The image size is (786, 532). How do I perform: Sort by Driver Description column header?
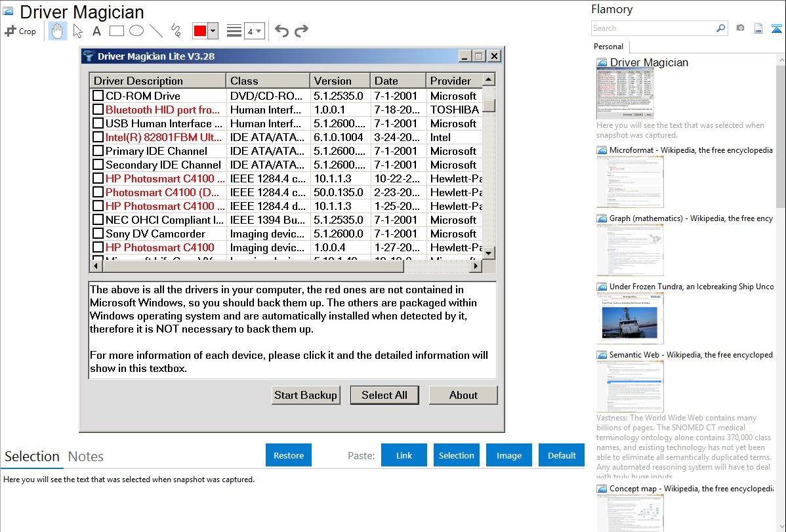point(158,81)
